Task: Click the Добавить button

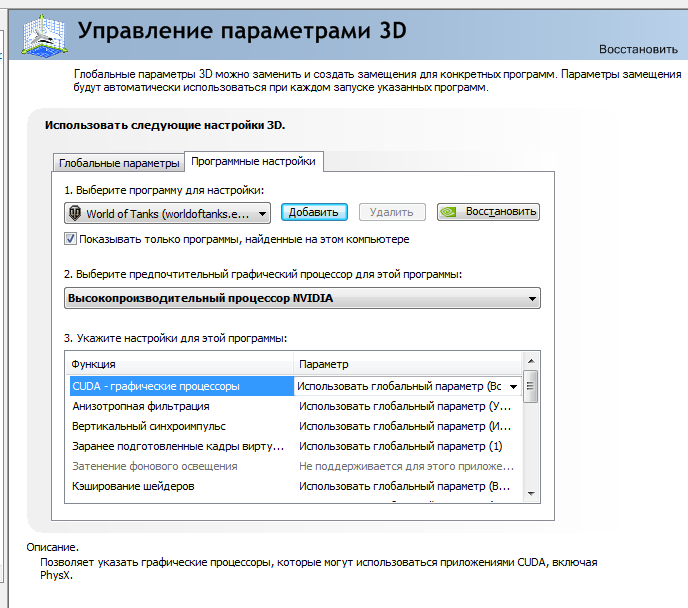Action: tap(314, 212)
